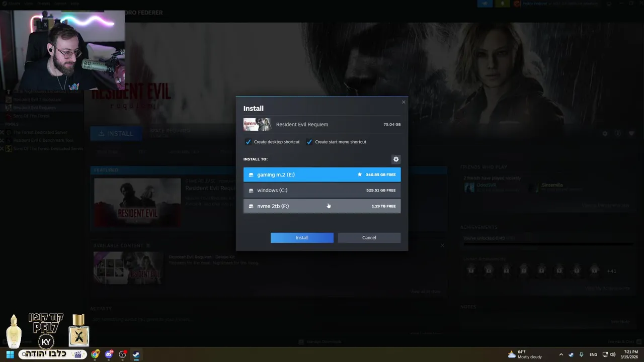Toggle Create start menu shortcut checkbox

click(x=309, y=142)
